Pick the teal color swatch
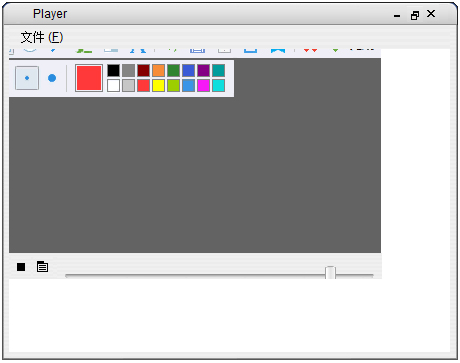The width and height of the screenshot is (460, 363). pos(219,70)
